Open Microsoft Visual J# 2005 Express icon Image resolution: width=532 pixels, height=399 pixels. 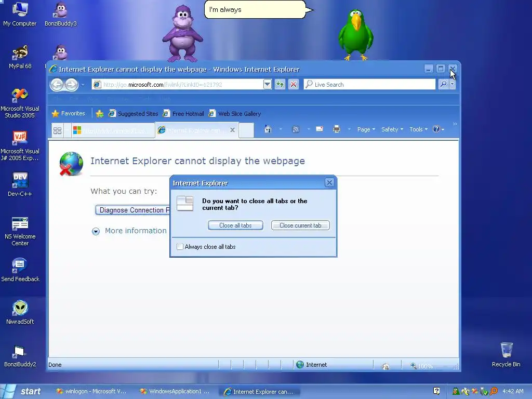click(x=20, y=145)
